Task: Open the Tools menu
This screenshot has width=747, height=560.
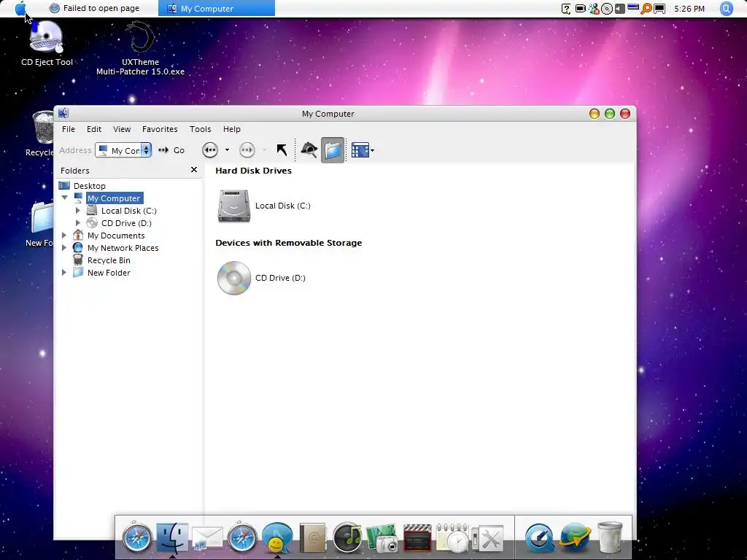Action: (x=200, y=129)
